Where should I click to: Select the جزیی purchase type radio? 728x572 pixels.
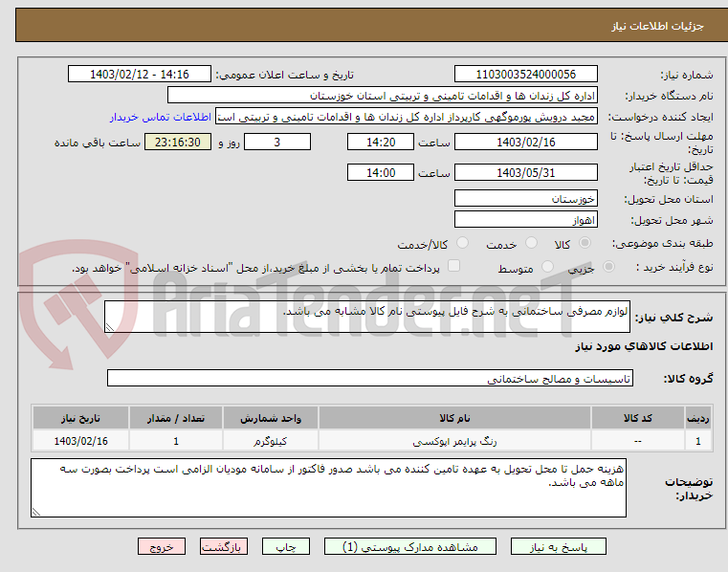click(x=608, y=267)
